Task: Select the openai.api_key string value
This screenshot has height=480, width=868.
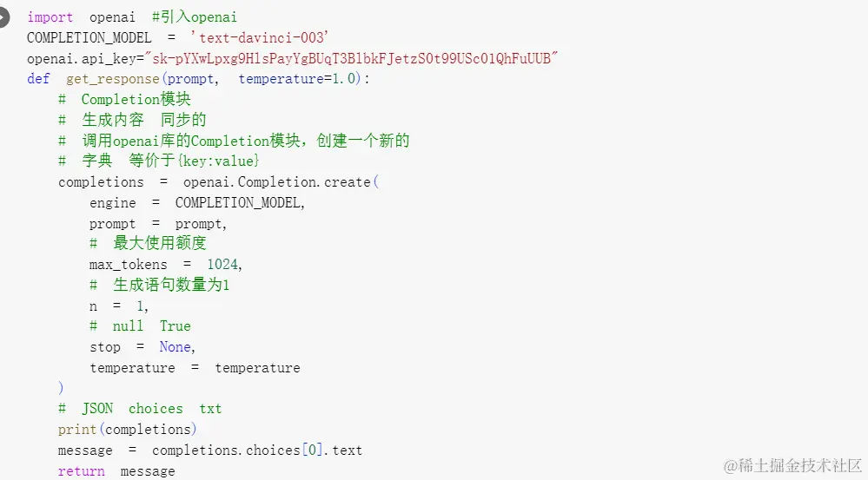Action: coord(352,59)
